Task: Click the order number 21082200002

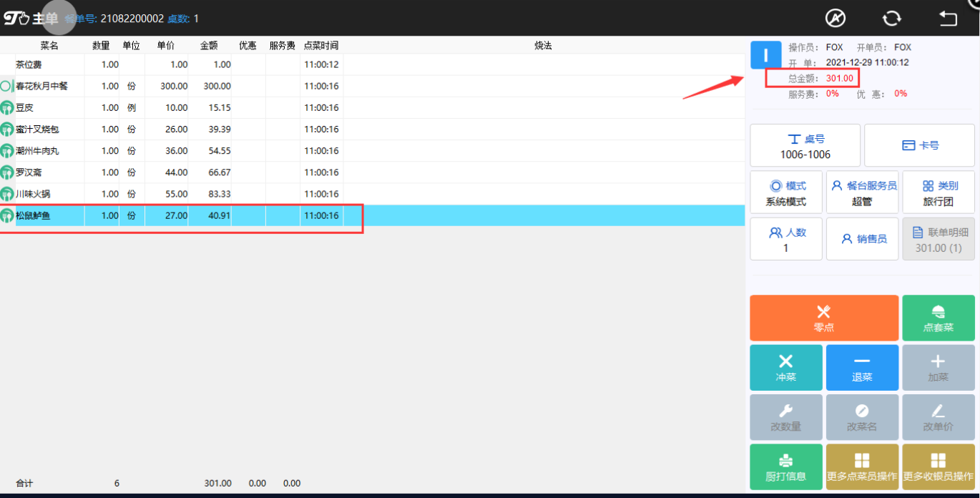Action: (x=132, y=19)
